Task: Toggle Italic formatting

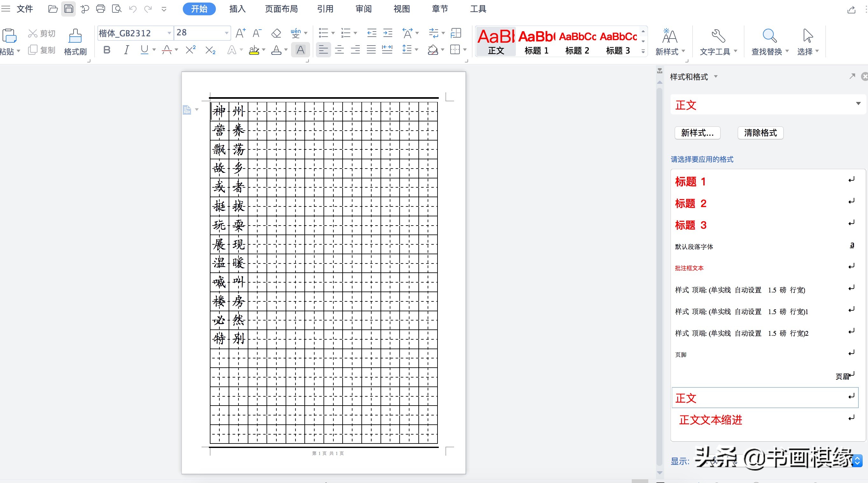Action: click(x=126, y=50)
